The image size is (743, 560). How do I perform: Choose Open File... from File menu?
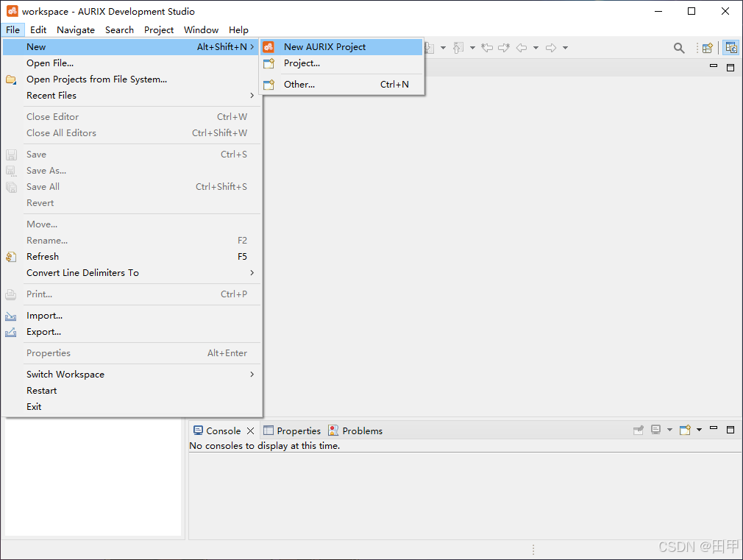tap(131, 63)
